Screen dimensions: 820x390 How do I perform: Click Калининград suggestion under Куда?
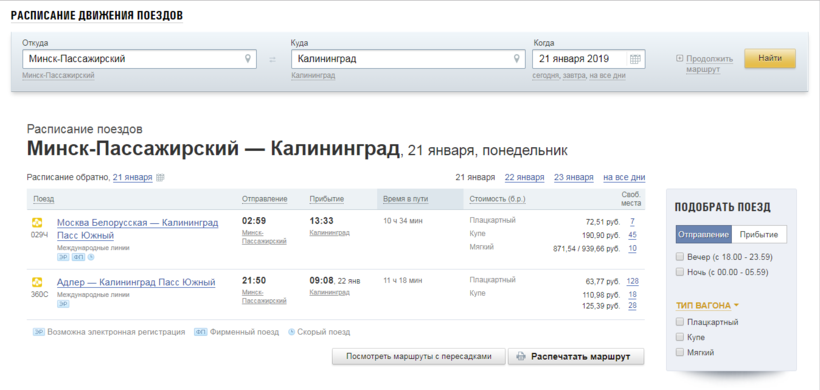coord(313,76)
